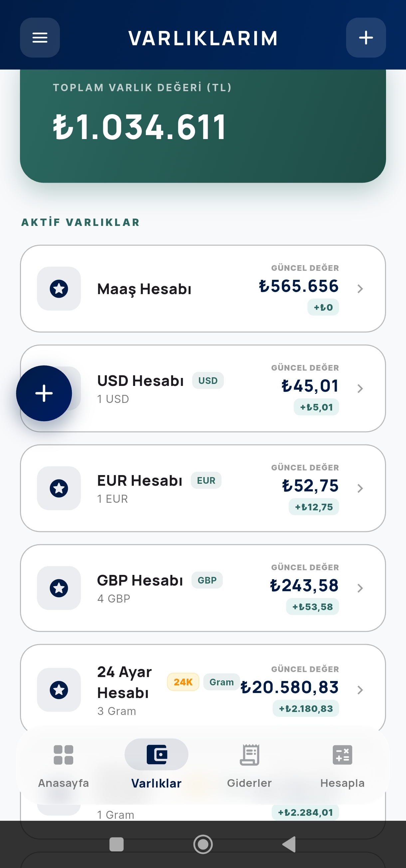This screenshot has height=868, width=406.
Task: Expand GBP Hesabı details chevron
Action: [x=360, y=588]
